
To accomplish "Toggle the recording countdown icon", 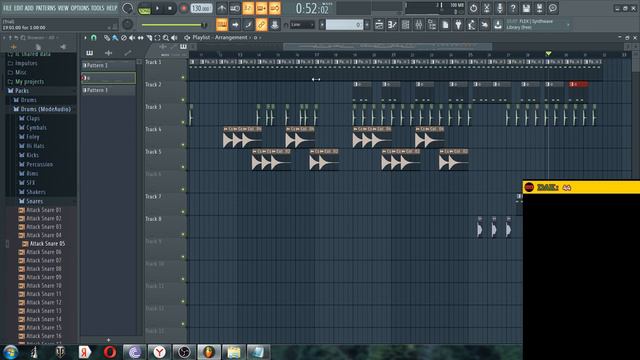I will coord(248,8).
